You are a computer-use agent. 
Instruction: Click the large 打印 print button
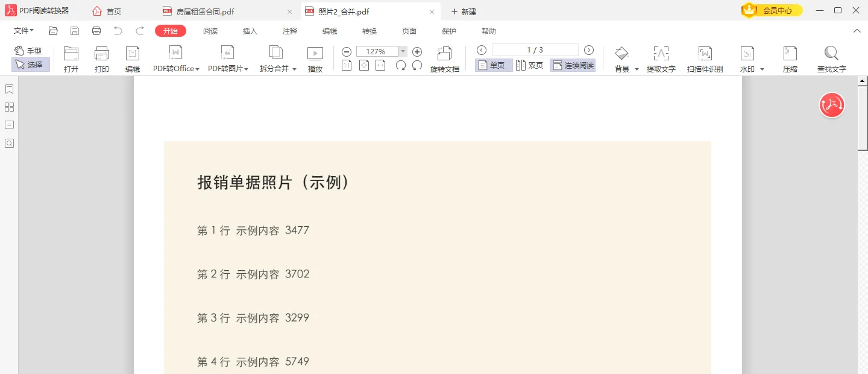tap(102, 59)
